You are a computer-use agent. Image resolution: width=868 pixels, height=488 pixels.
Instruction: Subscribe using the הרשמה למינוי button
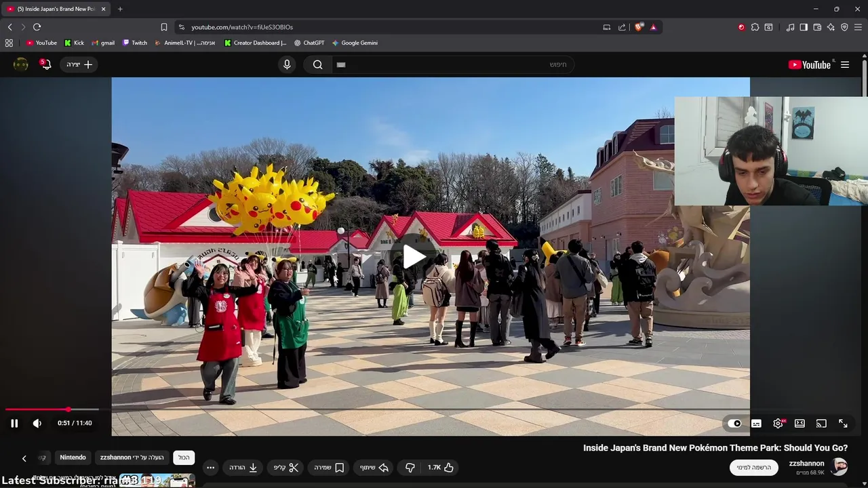coord(753,467)
